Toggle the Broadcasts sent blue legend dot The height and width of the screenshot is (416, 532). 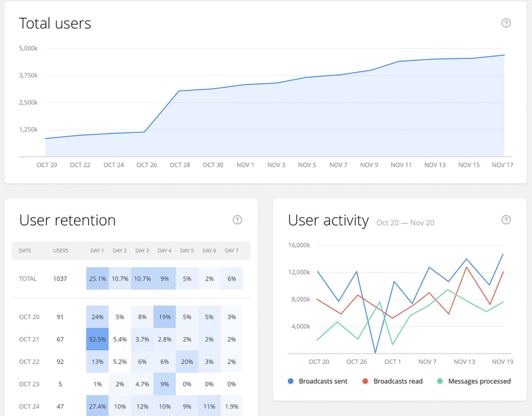pyautogui.click(x=291, y=381)
